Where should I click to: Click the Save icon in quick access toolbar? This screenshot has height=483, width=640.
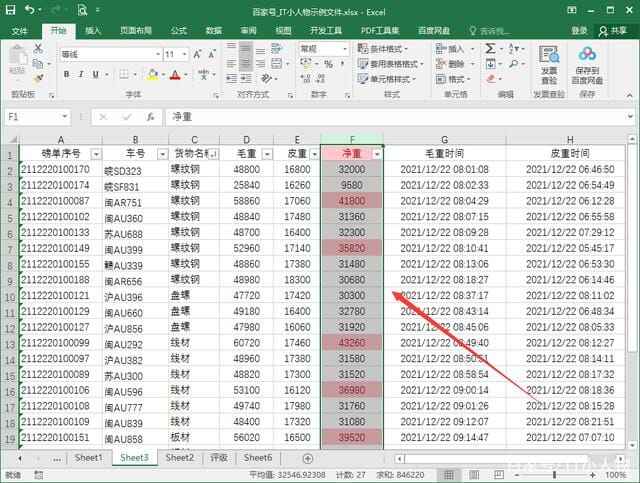10,9
